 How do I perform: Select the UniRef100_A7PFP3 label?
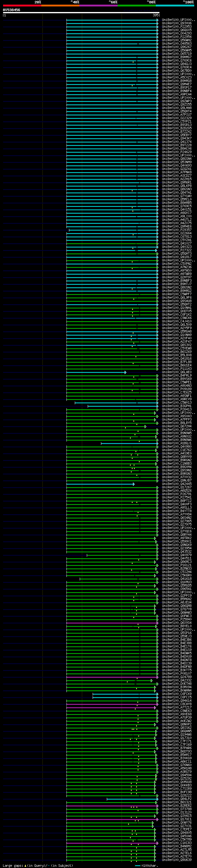(x=177, y=419)
